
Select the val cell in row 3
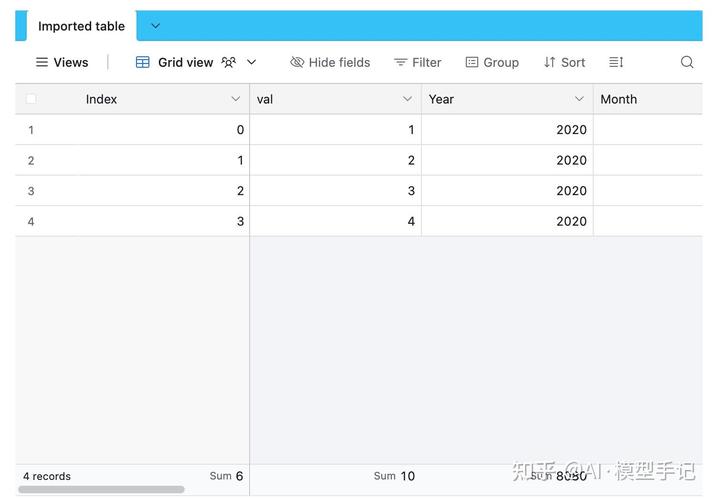(x=335, y=191)
